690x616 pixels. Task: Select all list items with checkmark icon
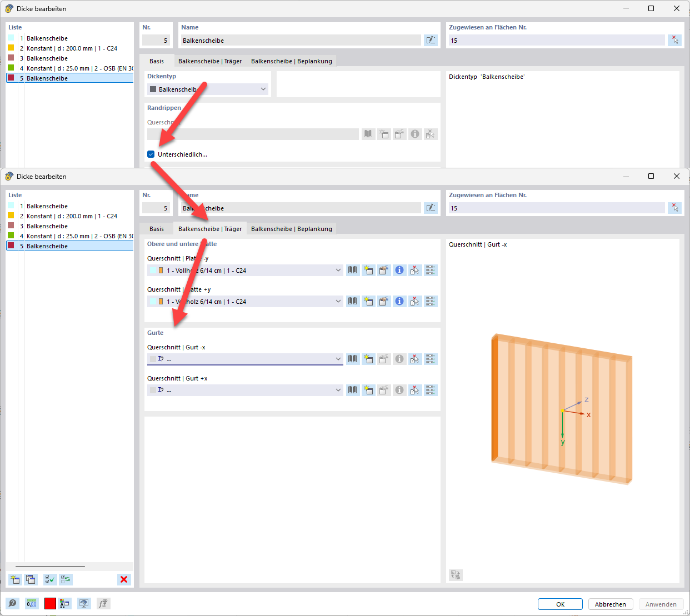[49, 579]
